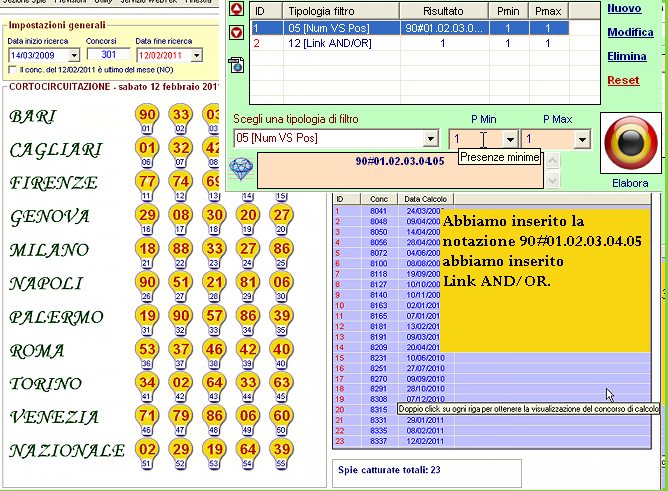The width and height of the screenshot is (668, 491).
Task: Click the red move-down arrow icon
Action: coord(236,32)
